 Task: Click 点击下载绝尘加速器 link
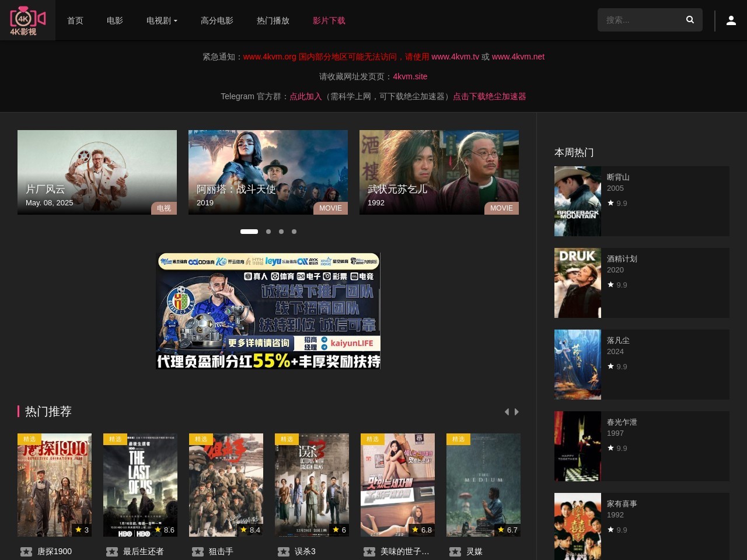click(x=490, y=96)
